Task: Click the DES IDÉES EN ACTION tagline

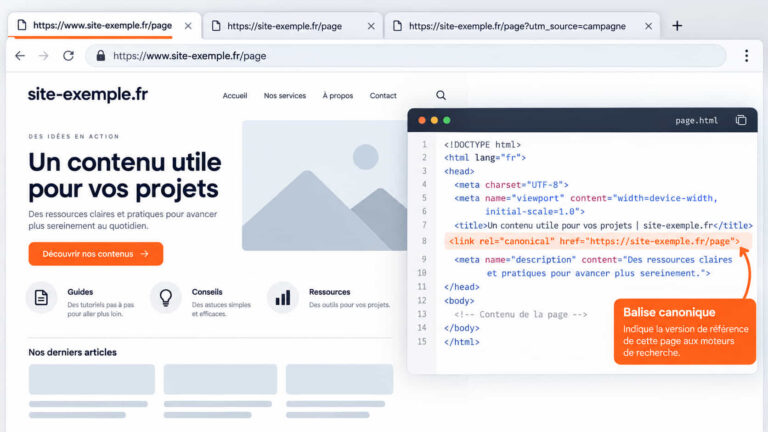Action: (x=73, y=136)
